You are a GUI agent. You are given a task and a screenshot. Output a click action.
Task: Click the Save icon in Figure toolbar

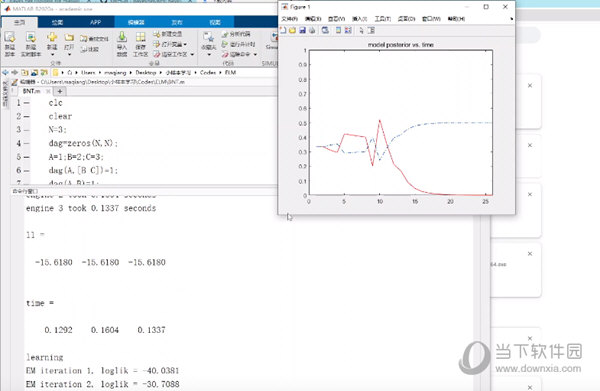302,30
